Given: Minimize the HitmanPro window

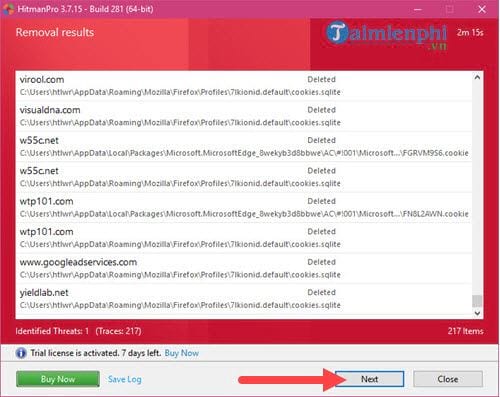Looking at the screenshot, I should pyautogui.click(x=417, y=9).
